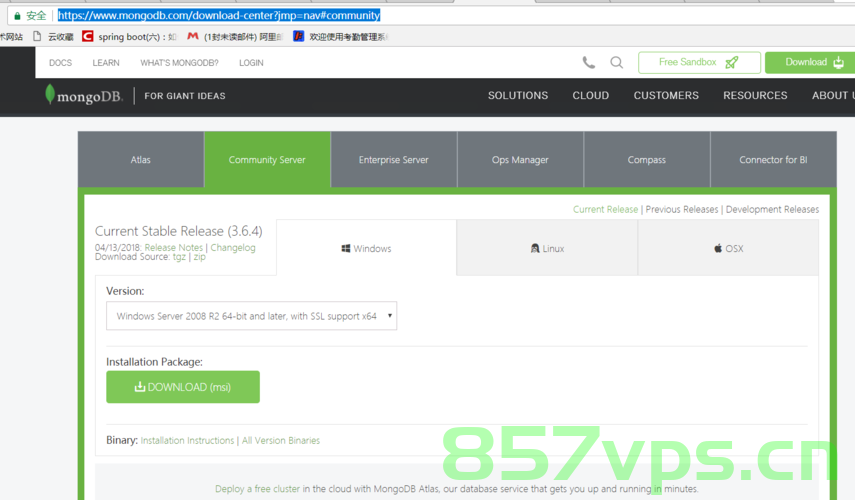
Task: Select the Community Server tab
Action: click(267, 160)
